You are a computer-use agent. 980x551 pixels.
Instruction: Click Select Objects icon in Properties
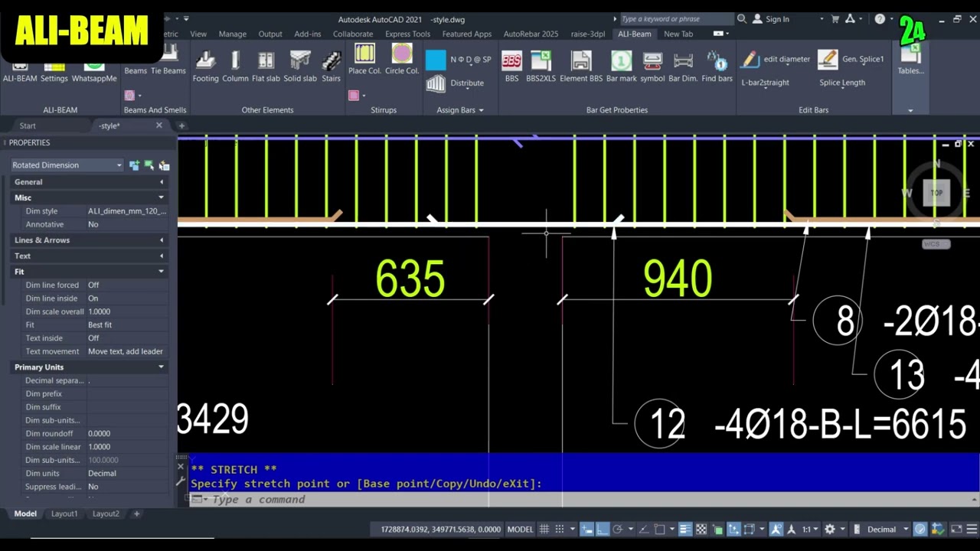(x=149, y=165)
